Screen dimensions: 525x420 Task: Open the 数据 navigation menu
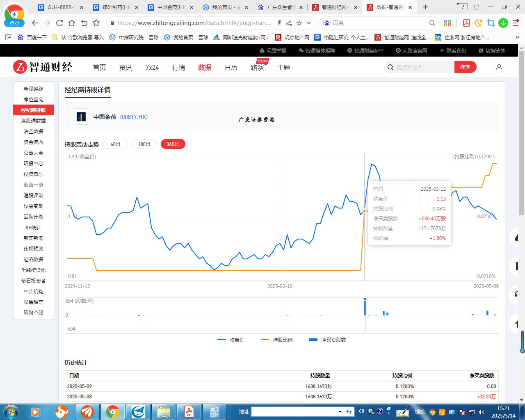[205, 67]
